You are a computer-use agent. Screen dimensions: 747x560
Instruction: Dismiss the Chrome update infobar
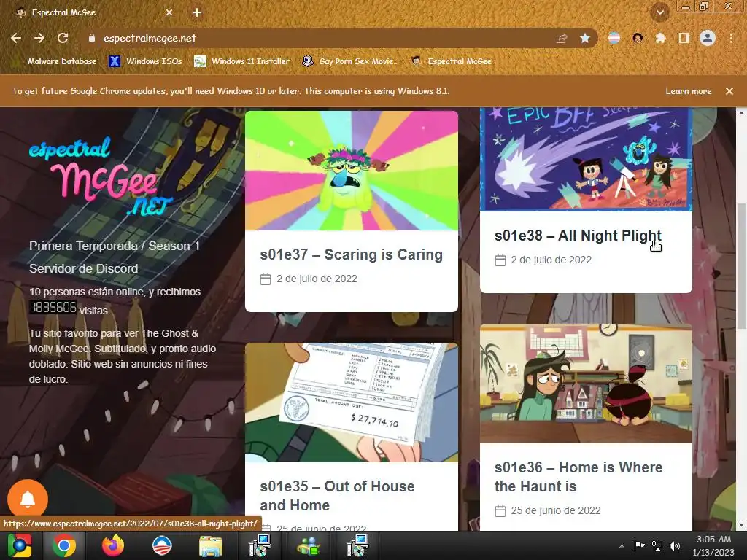[x=729, y=91]
